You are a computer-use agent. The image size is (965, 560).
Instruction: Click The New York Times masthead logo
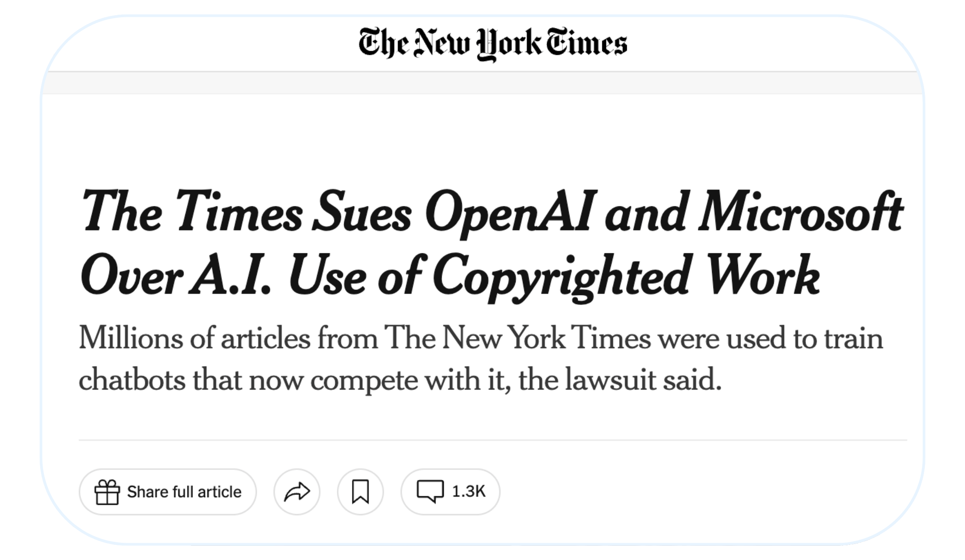pos(492,44)
